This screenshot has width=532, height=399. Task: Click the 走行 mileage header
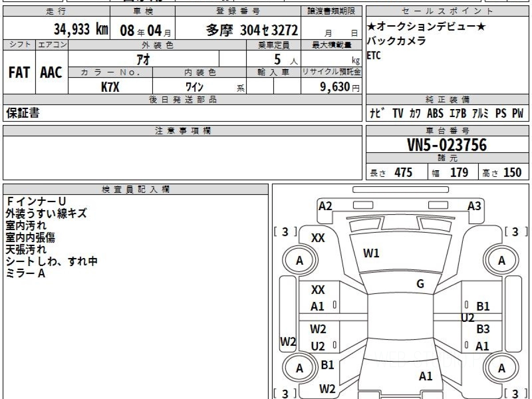pyautogui.click(x=56, y=11)
